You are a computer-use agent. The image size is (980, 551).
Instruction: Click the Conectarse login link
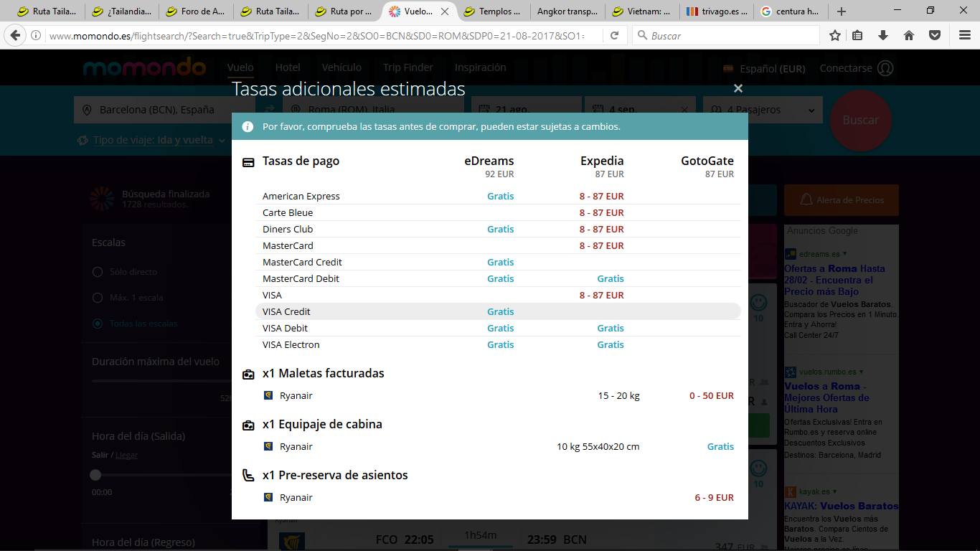(846, 69)
